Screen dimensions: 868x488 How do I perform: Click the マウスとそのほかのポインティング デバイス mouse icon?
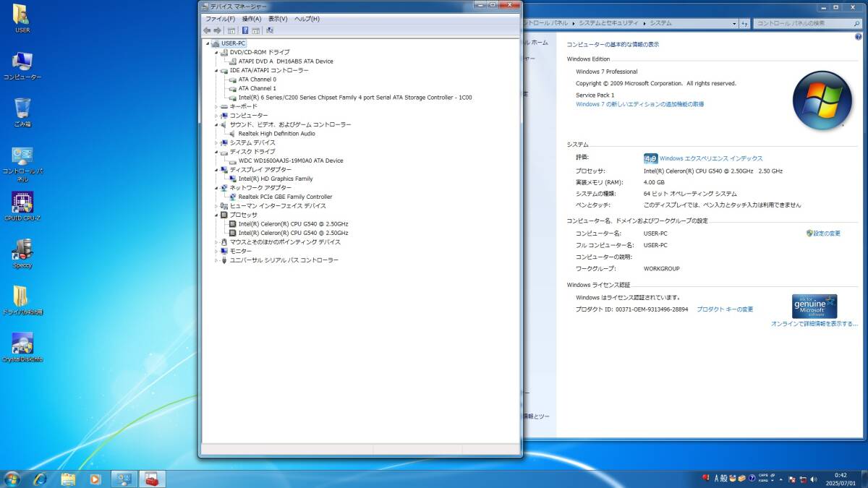pos(224,242)
